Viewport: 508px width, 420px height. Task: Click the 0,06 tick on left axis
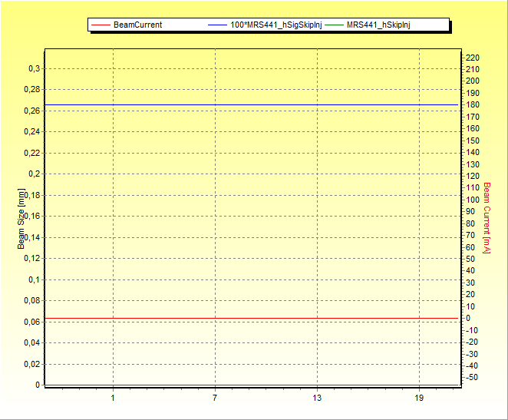pyautogui.click(x=31, y=322)
